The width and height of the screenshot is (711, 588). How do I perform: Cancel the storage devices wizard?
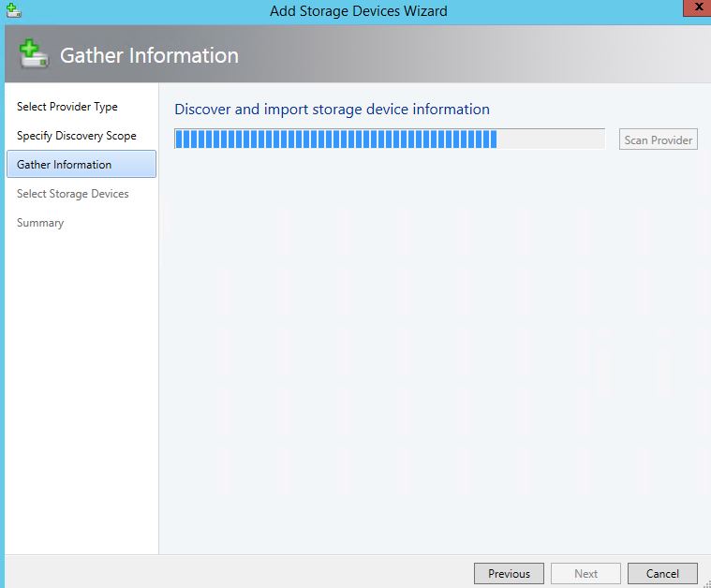click(x=662, y=574)
